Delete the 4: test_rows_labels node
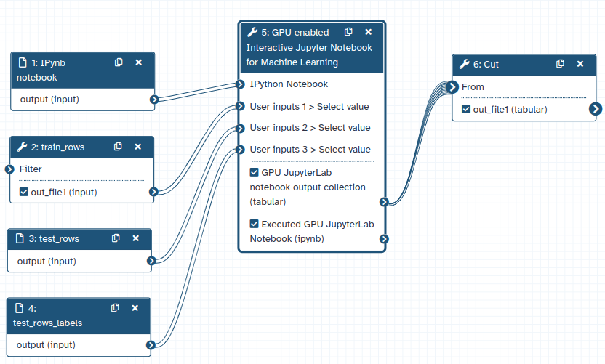 (x=135, y=308)
